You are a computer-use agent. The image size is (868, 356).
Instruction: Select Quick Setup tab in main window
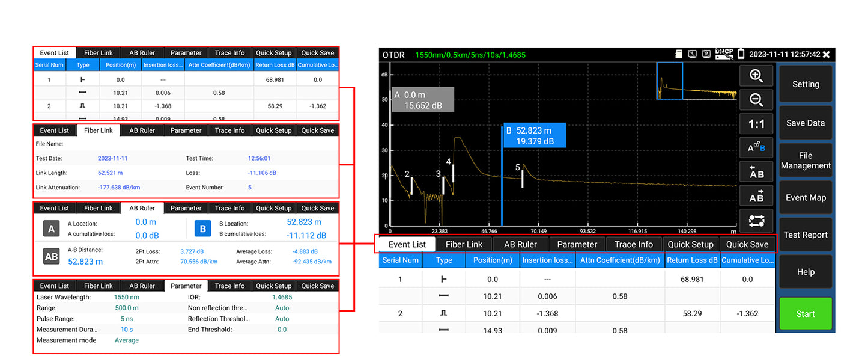click(690, 244)
